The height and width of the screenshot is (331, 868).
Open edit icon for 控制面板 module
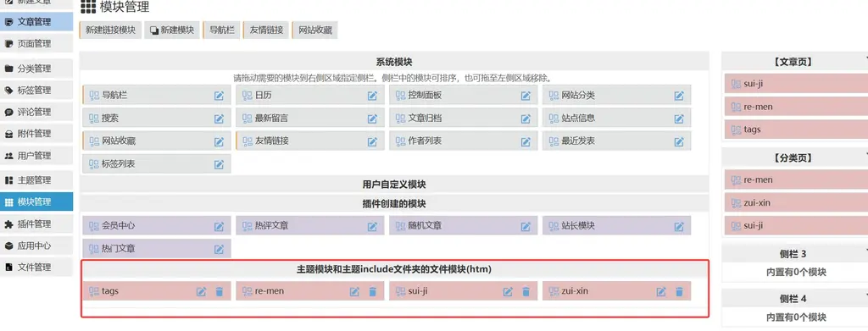coord(526,96)
